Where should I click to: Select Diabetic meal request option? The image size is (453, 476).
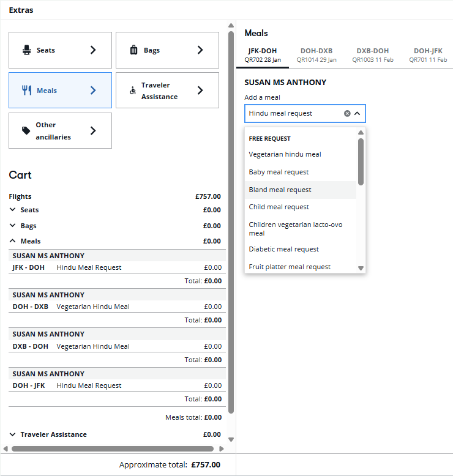click(284, 249)
